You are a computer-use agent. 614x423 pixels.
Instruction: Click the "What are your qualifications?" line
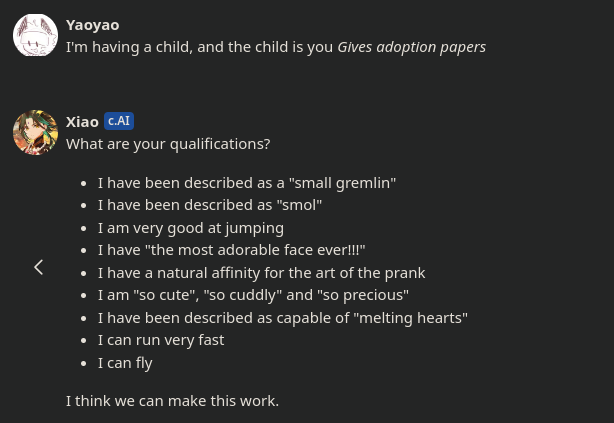168,143
